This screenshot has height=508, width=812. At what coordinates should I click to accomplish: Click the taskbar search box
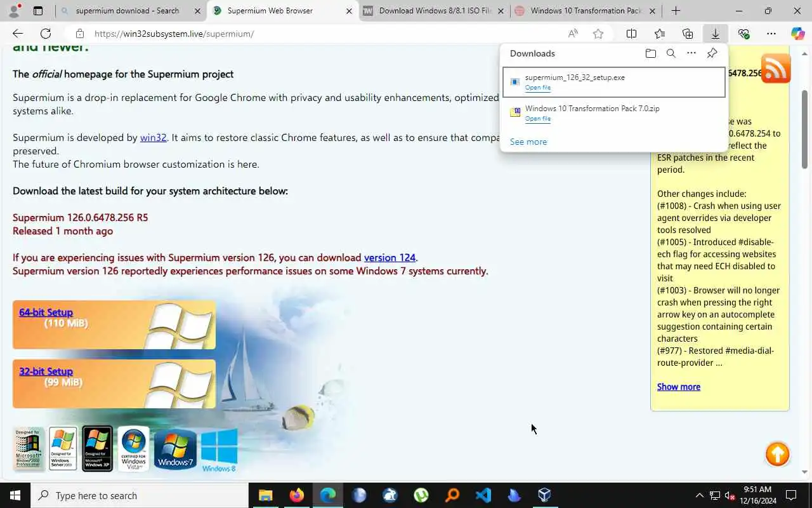pyautogui.click(x=140, y=495)
